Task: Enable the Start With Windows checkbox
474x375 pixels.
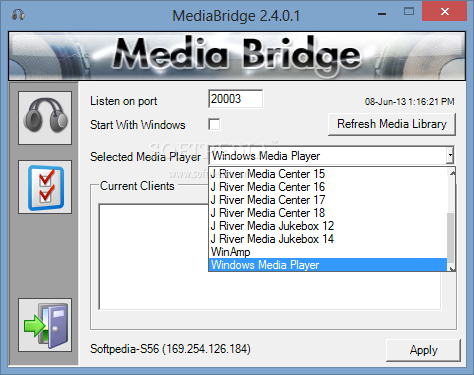Action: point(214,124)
